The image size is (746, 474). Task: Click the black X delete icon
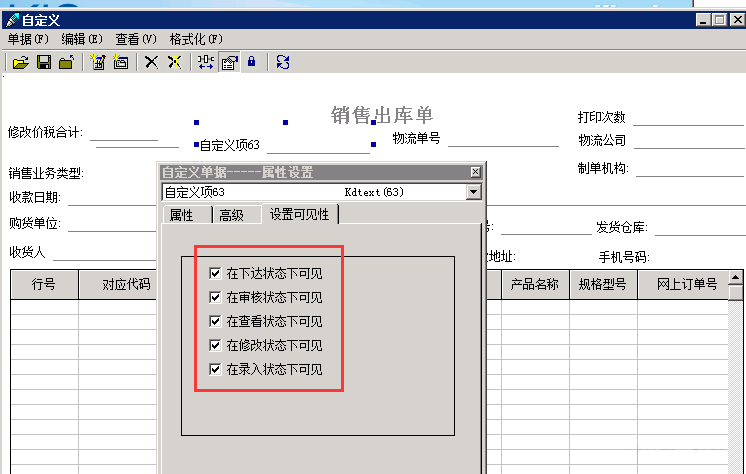[151, 62]
